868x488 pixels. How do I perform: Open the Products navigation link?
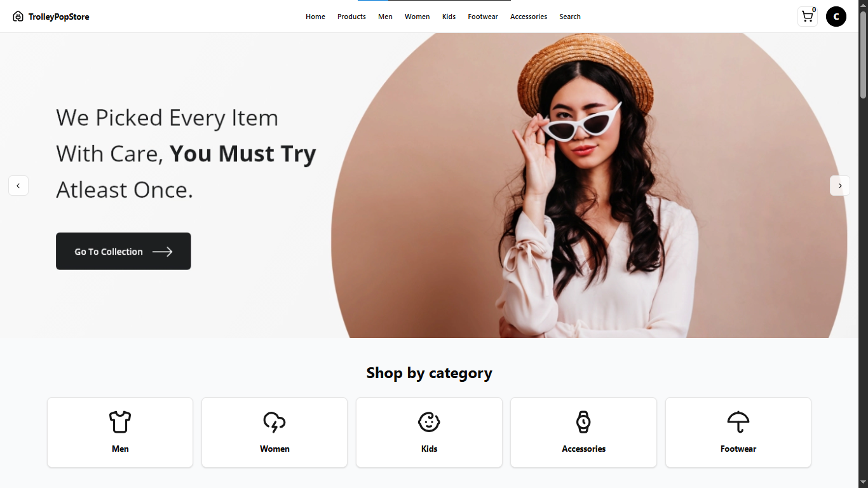pyautogui.click(x=351, y=17)
